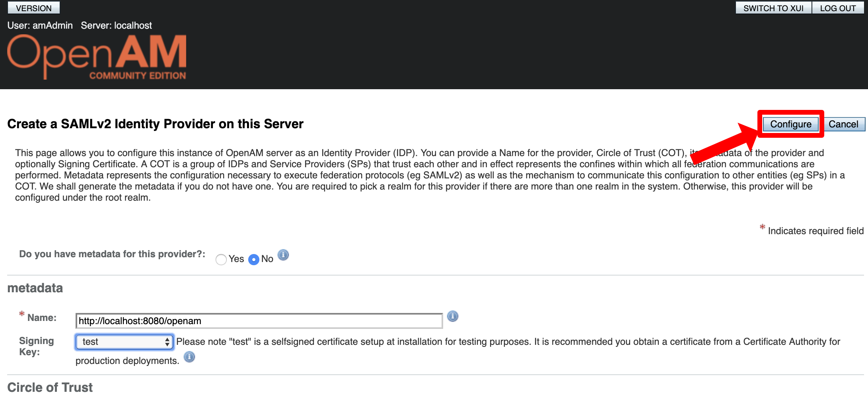The width and height of the screenshot is (868, 395).
Task: Click the 'metadata' section heading
Action: (35, 288)
